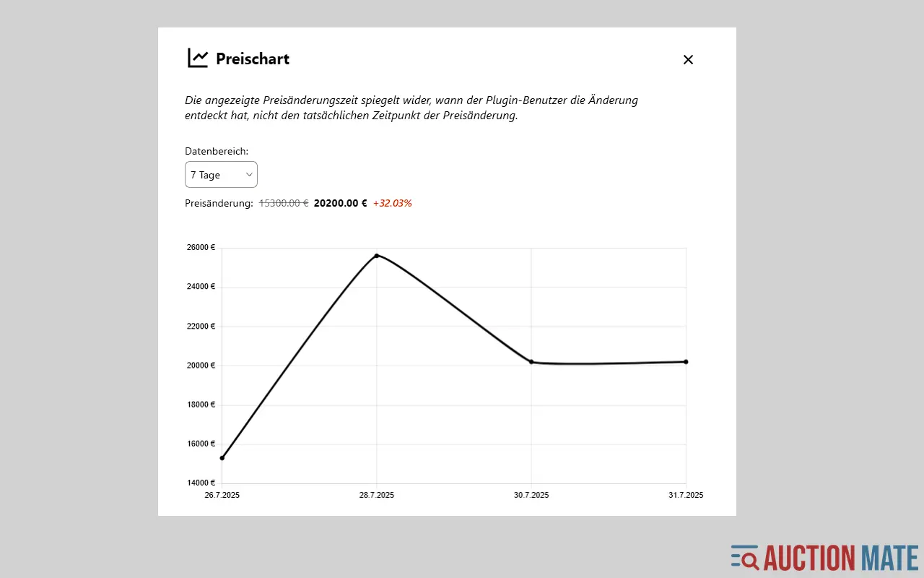Viewport: 924px width, 578px height.
Task: Open the Datenbereich dropdown showing 7 Tage
Action: [x=220, y=175]
